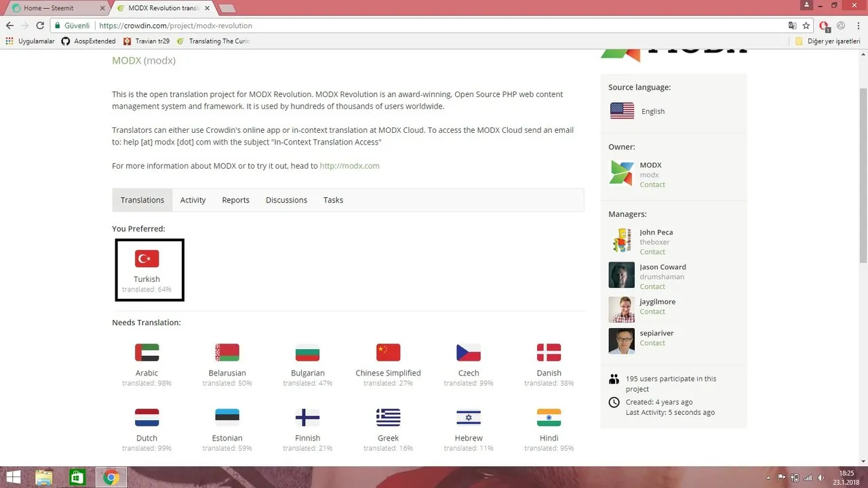The image size is (868, 488).
Task: Open the Turkish flag translation
Action: click(147, 258)
